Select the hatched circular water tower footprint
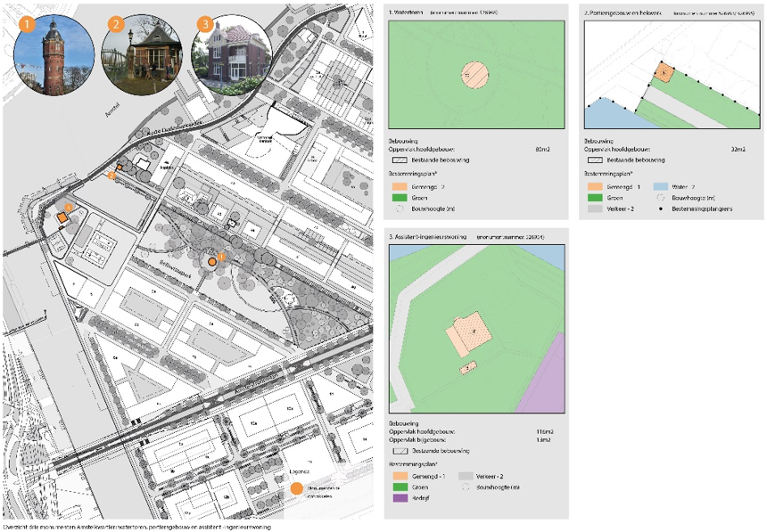 [x=476, y=75]
